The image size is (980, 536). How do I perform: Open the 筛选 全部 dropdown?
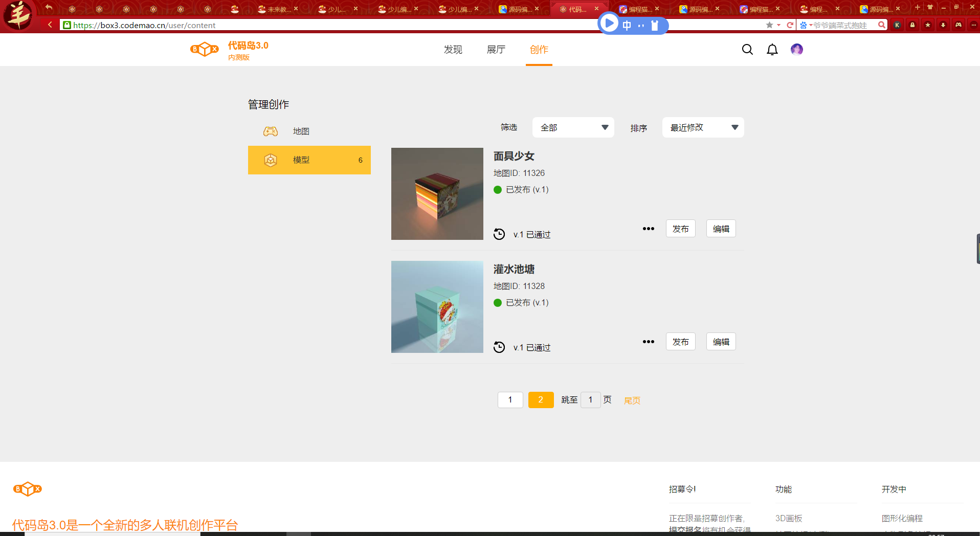click(573, 127)
